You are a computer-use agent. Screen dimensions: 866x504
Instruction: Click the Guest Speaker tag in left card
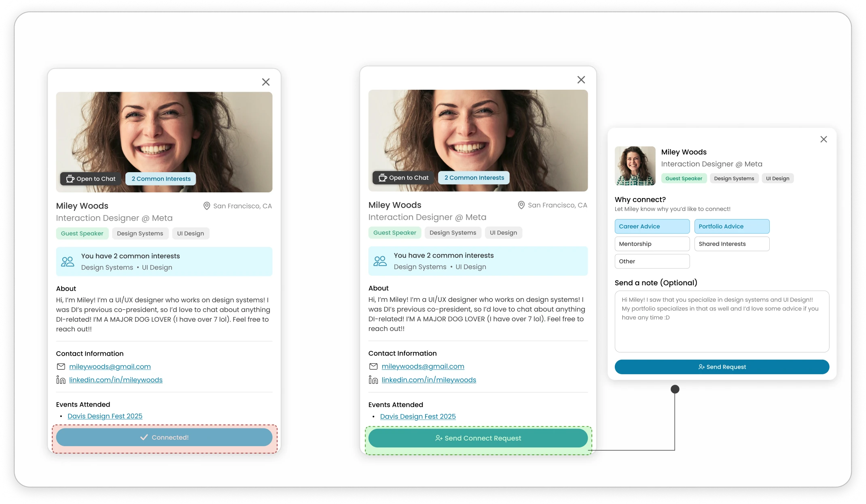tap(82, 234)
